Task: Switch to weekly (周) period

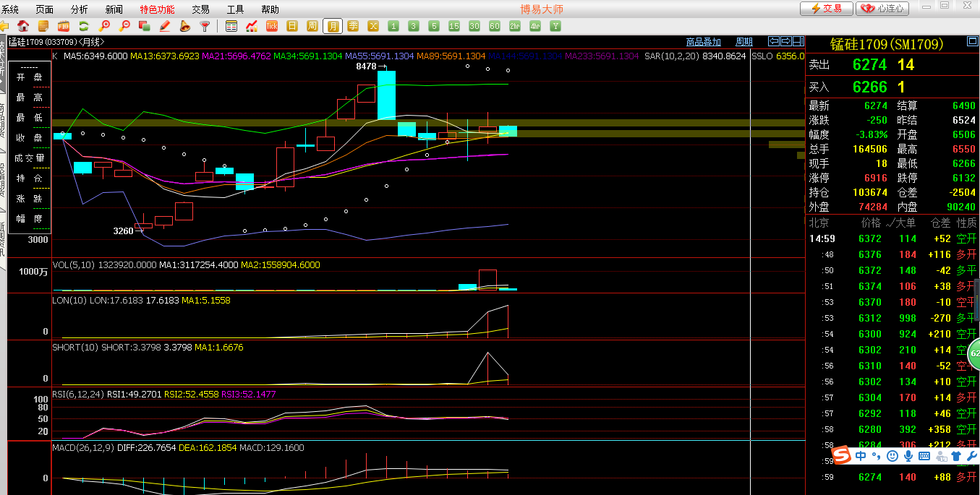Action: coord(312,26)
